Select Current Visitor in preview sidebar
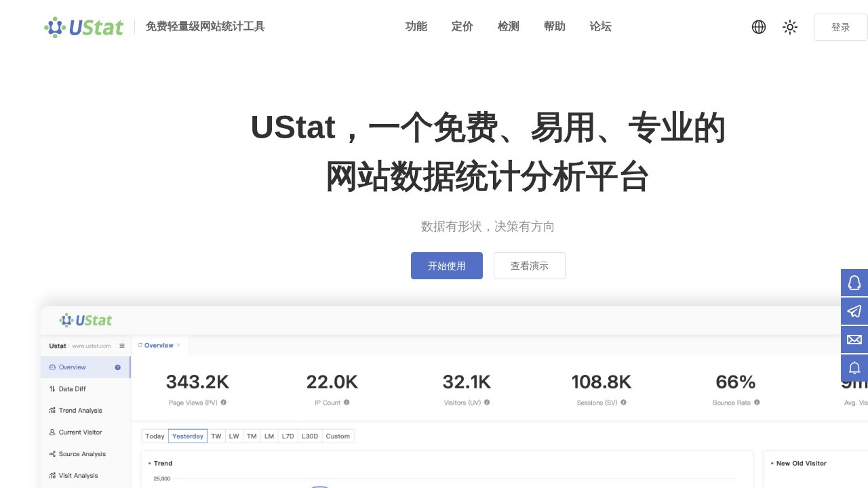 point(85,432)
